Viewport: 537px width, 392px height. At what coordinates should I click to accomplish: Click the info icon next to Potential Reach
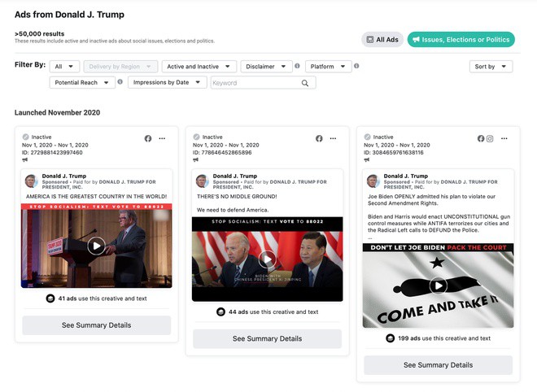tap(120, 82)
